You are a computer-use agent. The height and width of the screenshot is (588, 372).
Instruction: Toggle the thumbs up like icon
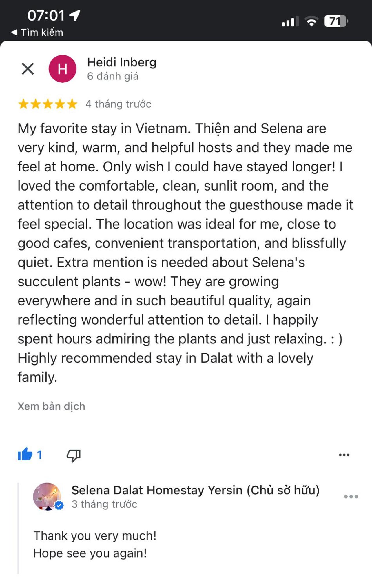25,455
